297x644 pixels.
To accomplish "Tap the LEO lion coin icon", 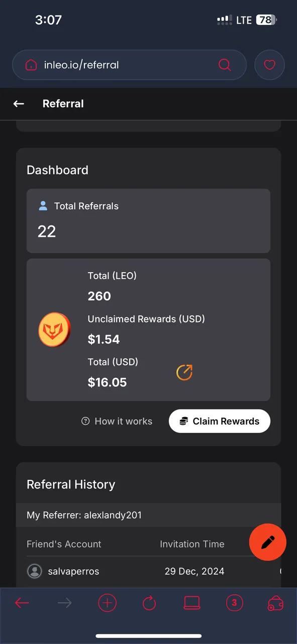I will point(54,330).
